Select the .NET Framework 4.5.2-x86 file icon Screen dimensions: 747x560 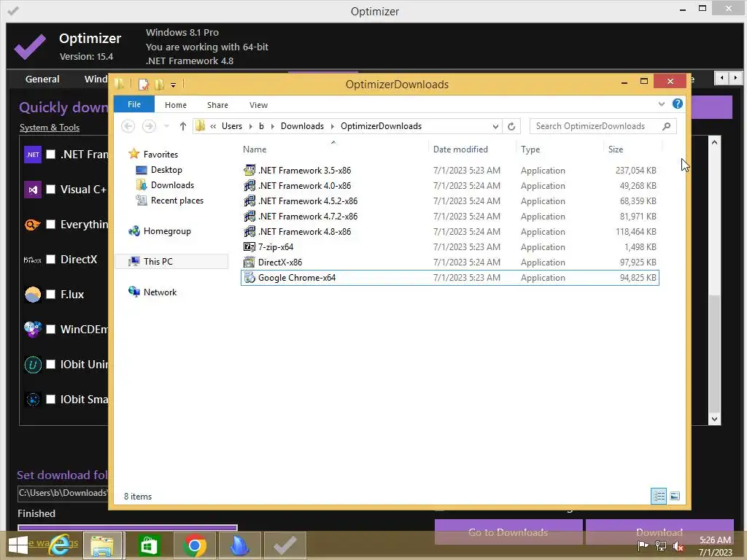pyautogui.click(x=249, y=201)
